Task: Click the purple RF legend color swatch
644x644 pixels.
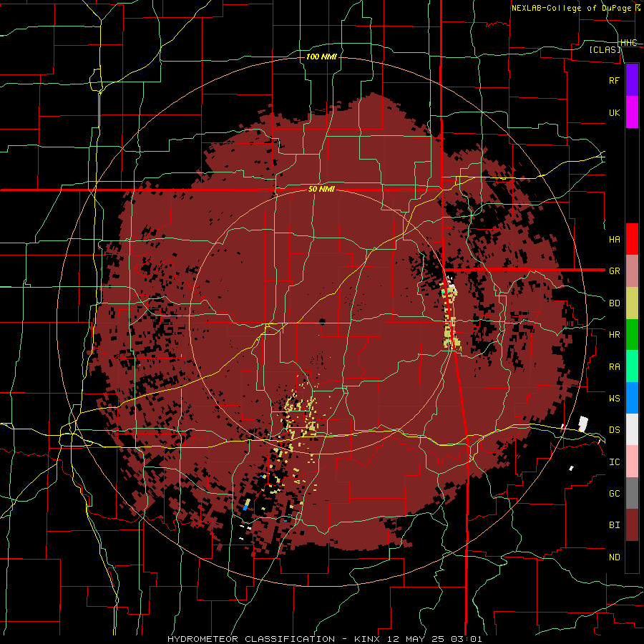Action: point(632,80)
